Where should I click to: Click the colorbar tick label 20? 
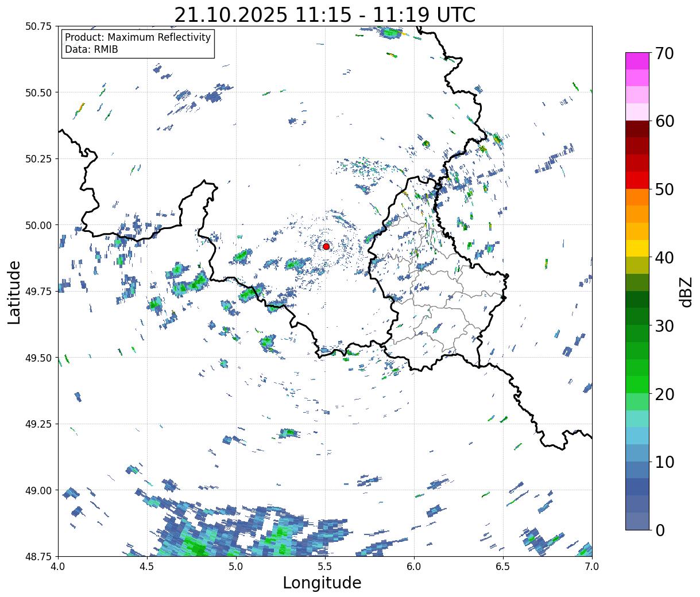(x=664, y=394)
